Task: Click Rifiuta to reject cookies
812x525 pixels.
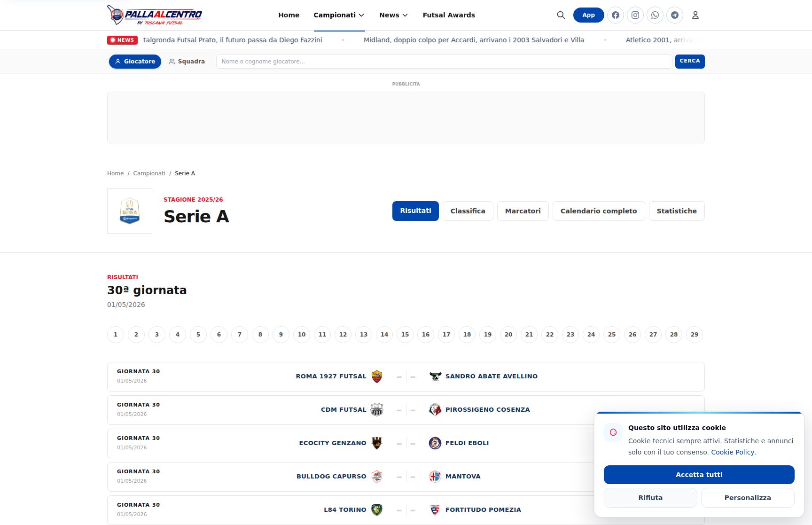Action: (650, 498)
